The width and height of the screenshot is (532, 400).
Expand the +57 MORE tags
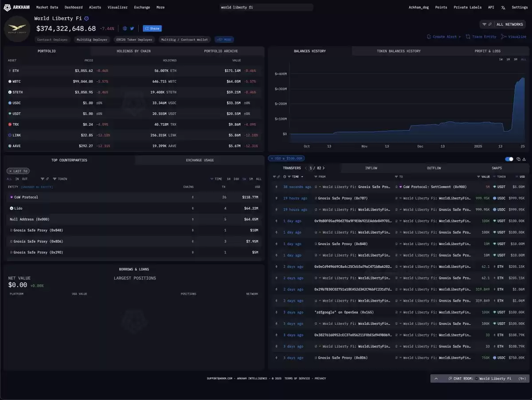tap(224, 39)
